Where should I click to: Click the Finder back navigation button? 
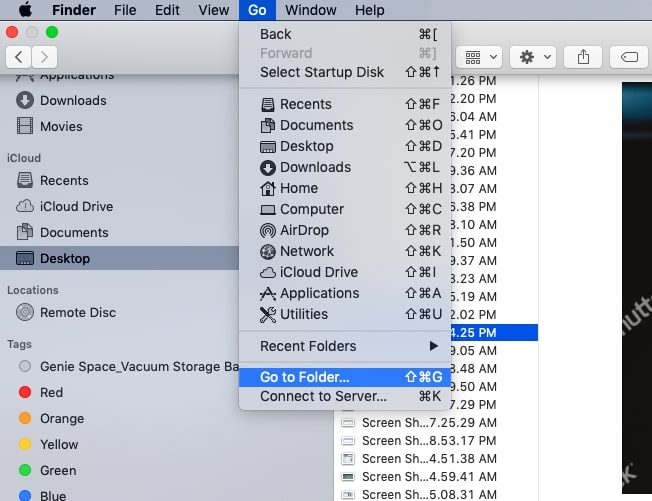[18, 57]
